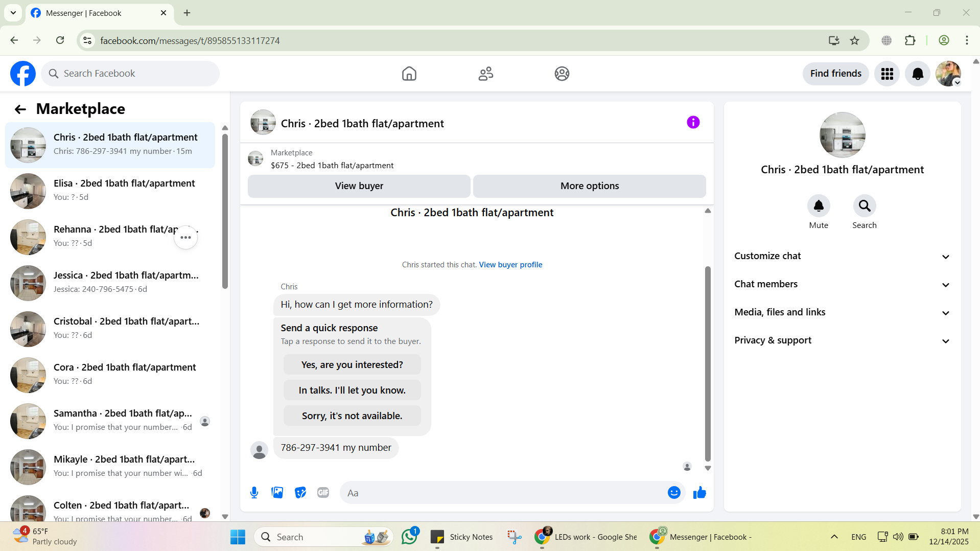980x551 pixels.
Task: Open volume control in system tray
Action: [x=898, y=537]
